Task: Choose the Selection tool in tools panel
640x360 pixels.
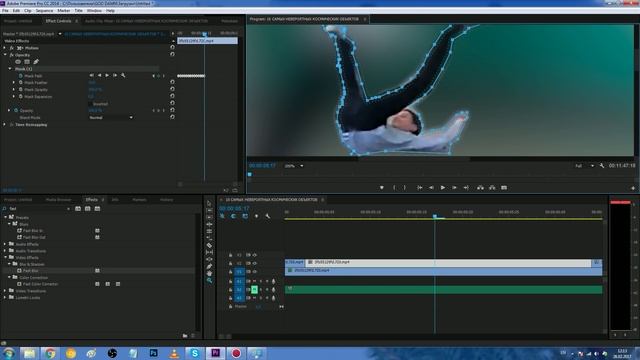Action: tap(209, 203)
